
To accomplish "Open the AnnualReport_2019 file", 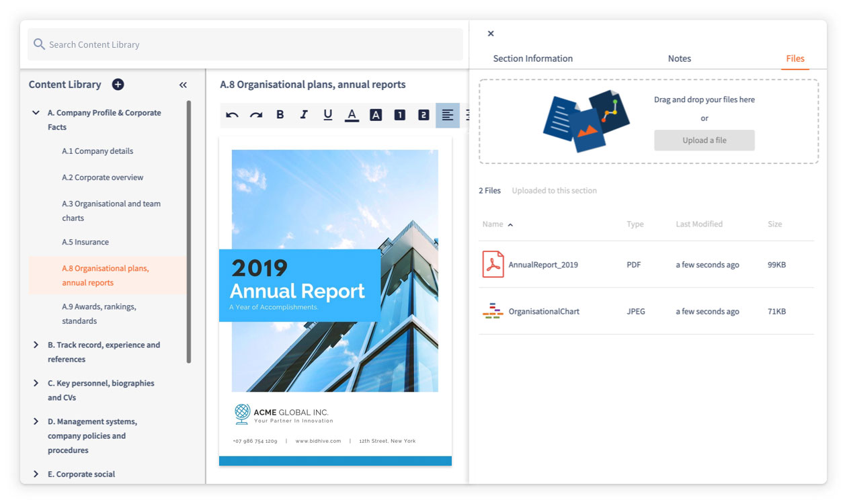I will tap(543, 265).
